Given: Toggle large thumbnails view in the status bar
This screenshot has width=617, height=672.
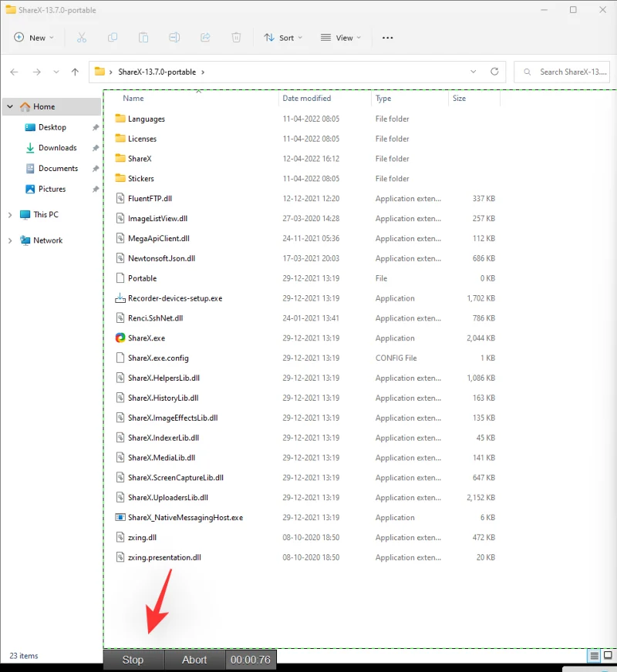Looking at the screenshot, I should click(x=605, y=656).
